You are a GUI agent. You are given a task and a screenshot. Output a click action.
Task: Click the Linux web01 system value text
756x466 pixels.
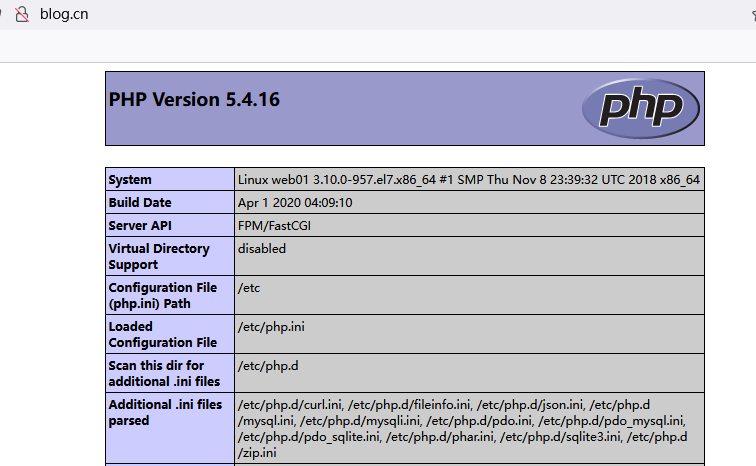tap(469, 180)
